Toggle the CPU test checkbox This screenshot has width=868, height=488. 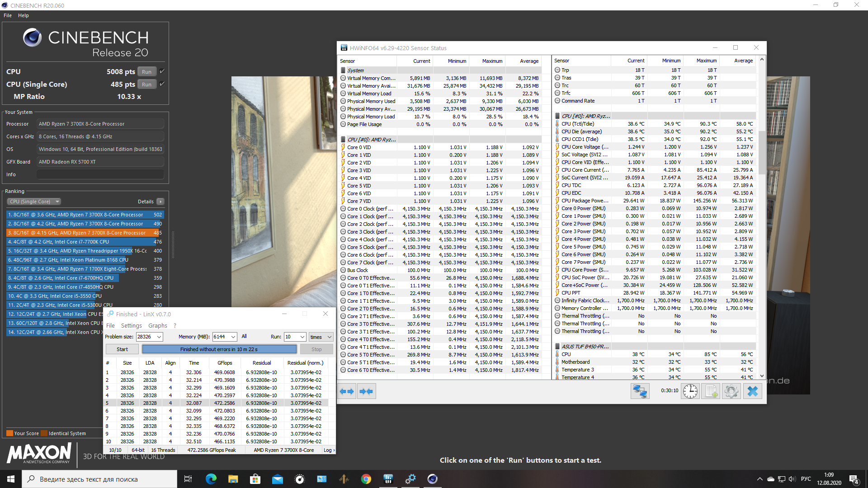click(x=162, y=71)
